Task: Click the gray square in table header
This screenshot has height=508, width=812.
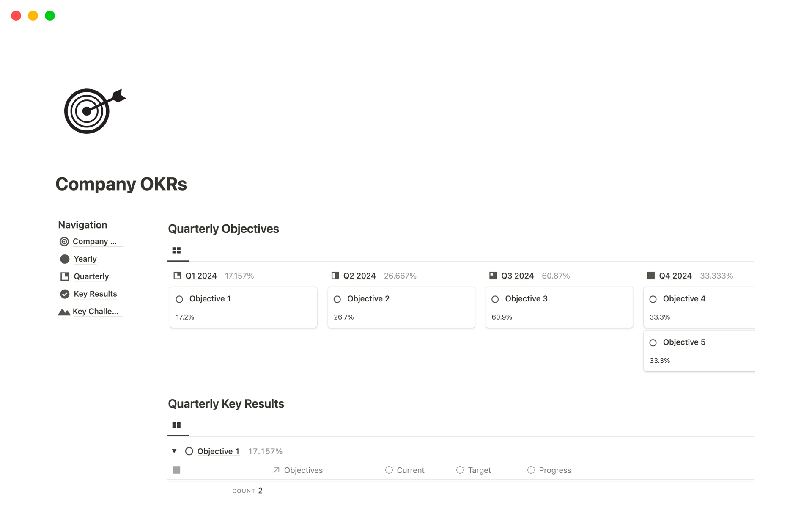Action: 177,470
